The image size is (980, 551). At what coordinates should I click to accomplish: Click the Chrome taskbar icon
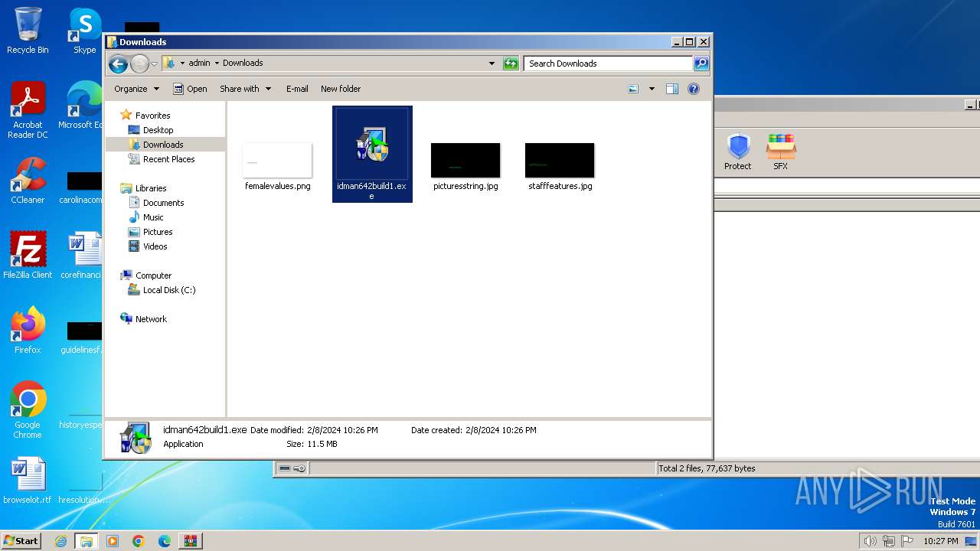[139, 541]
